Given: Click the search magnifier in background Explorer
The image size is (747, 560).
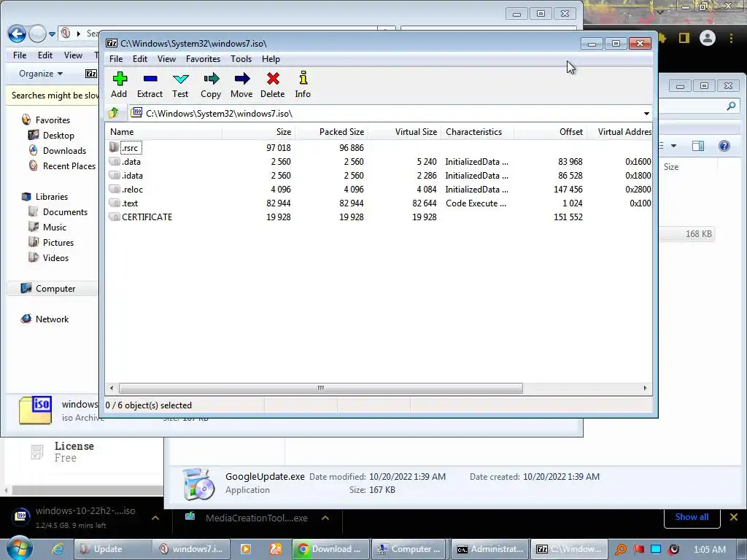Looking at the screenshot, I should (x=731, y=106).
